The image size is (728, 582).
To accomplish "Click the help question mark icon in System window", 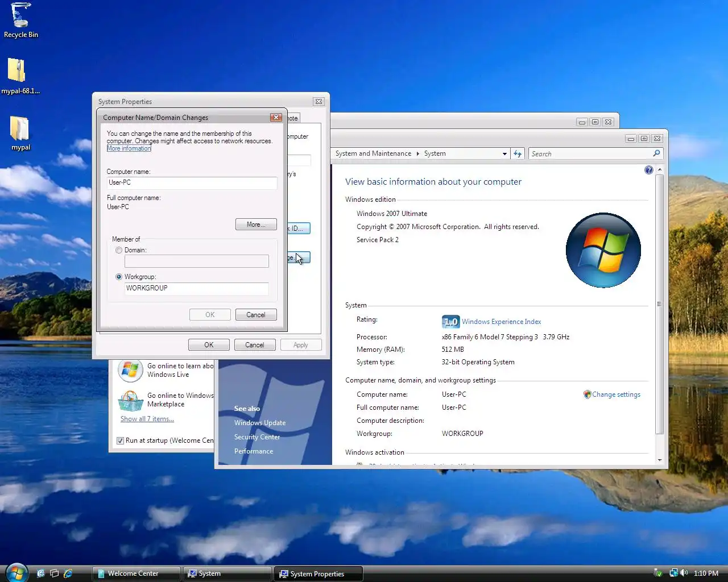I will click(x=648, y=170).
